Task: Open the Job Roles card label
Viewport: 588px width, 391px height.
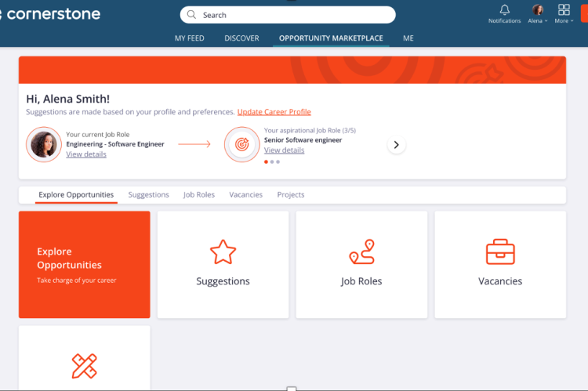Action: (x=361, y=281)
